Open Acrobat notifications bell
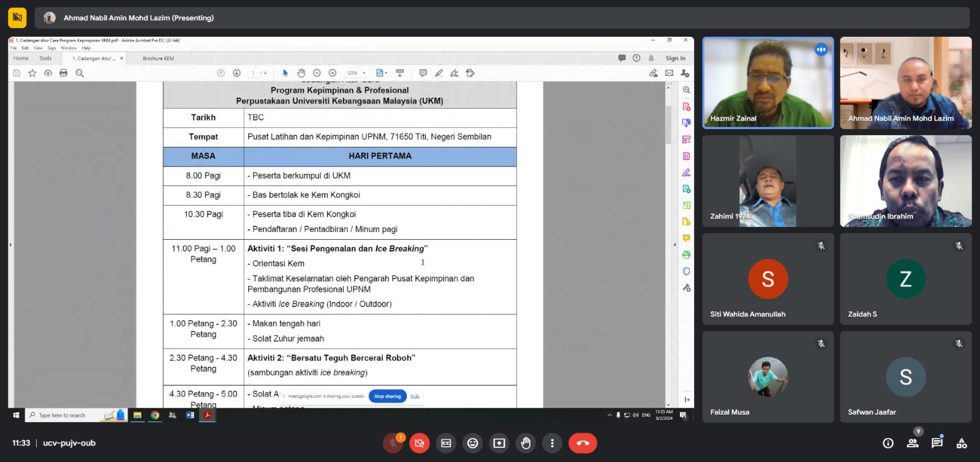Screen dimensions: 980x462 coord(651,58)
